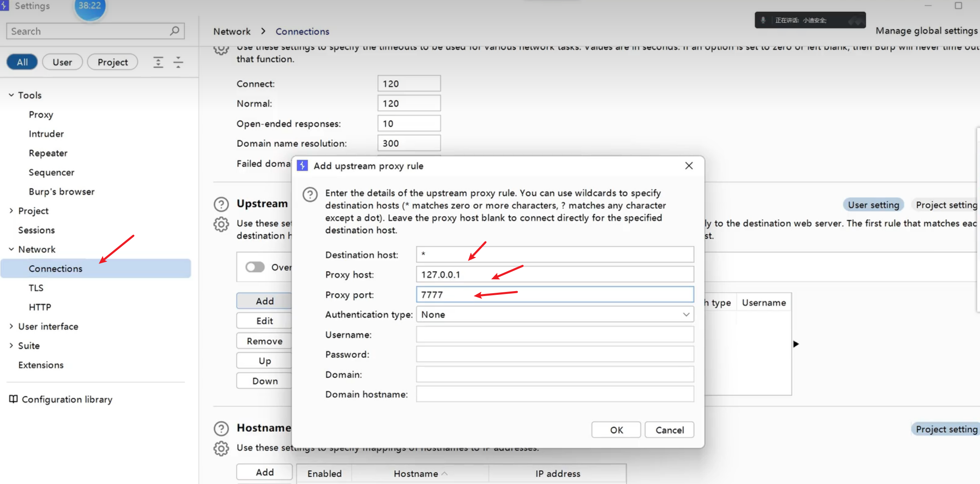Click the expand all sections icon
The width and height of the screenshot is (980, 484).
[x=158, y=62]
